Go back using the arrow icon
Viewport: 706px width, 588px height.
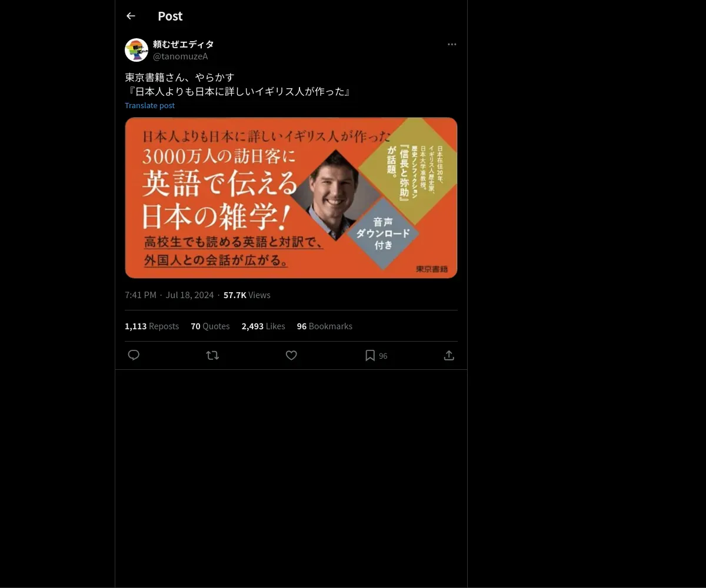click(x=131, y=16)
